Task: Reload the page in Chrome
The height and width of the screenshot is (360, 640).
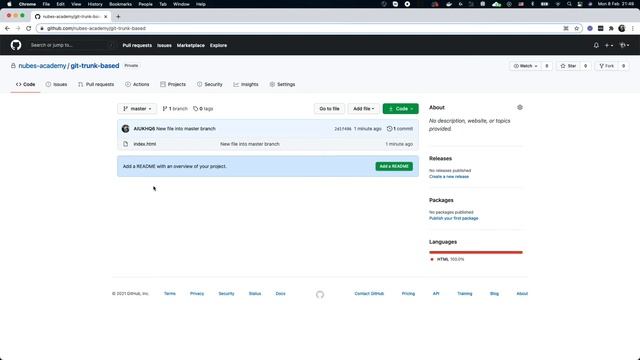Action: point(28,28)
